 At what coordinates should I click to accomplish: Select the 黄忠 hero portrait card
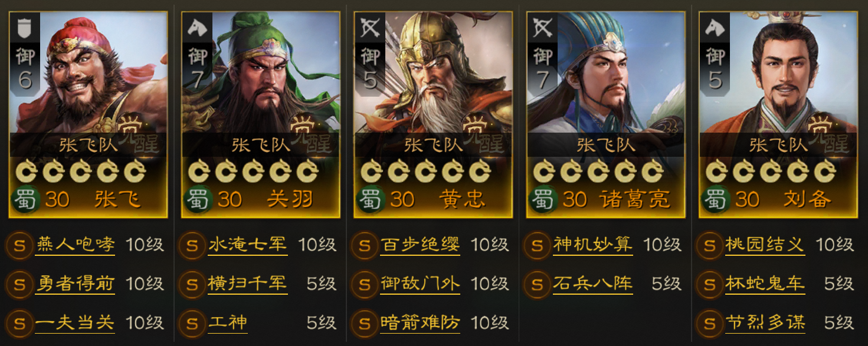coord(433,114)
